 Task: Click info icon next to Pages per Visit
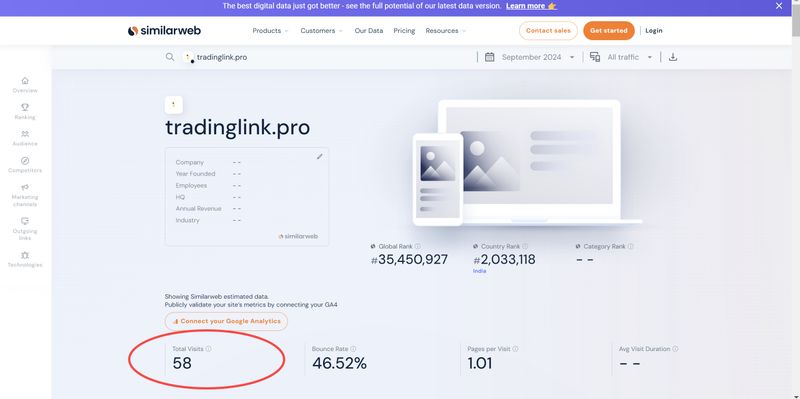click(515, 349)
